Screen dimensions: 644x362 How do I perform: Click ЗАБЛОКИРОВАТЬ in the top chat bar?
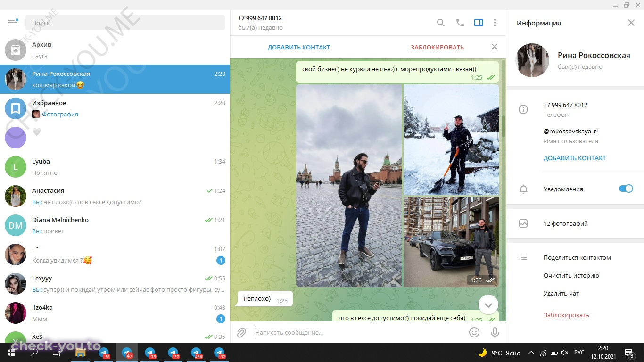coord(437,47)
